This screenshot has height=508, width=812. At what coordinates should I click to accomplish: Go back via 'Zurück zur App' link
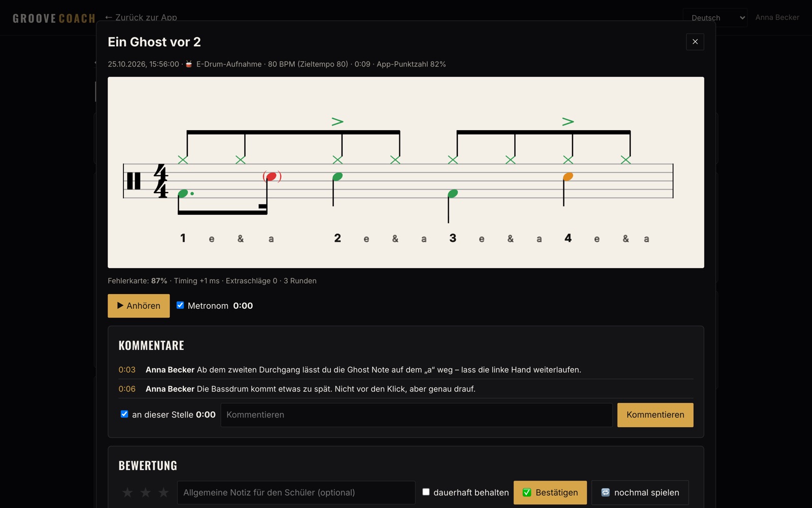(141, 17)
